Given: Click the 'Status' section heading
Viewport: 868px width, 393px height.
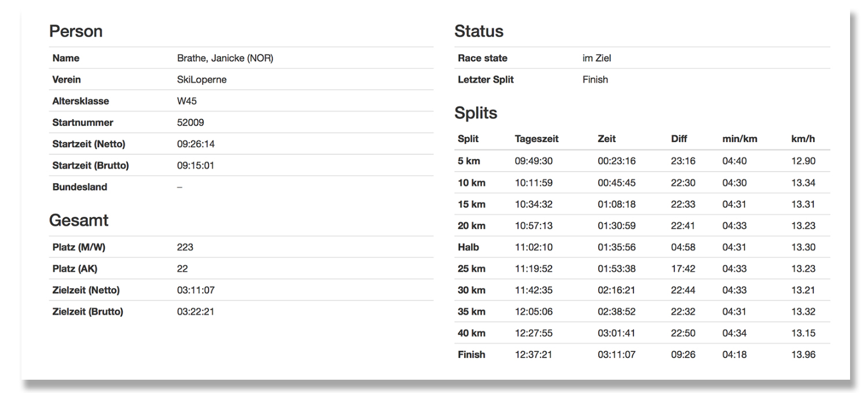Looking at the screenshot, I should coord(479,31).
